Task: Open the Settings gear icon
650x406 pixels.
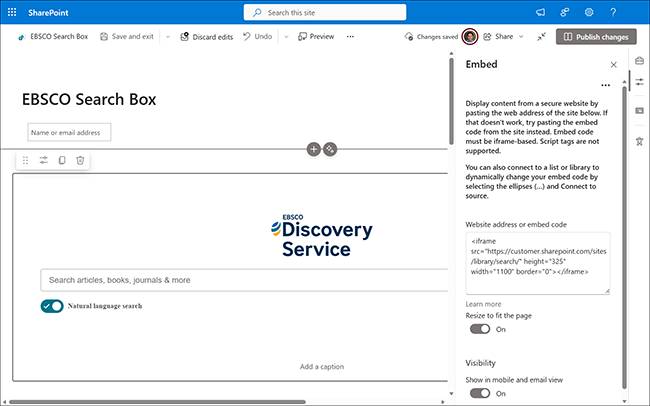Action: [x=589, y=12]
